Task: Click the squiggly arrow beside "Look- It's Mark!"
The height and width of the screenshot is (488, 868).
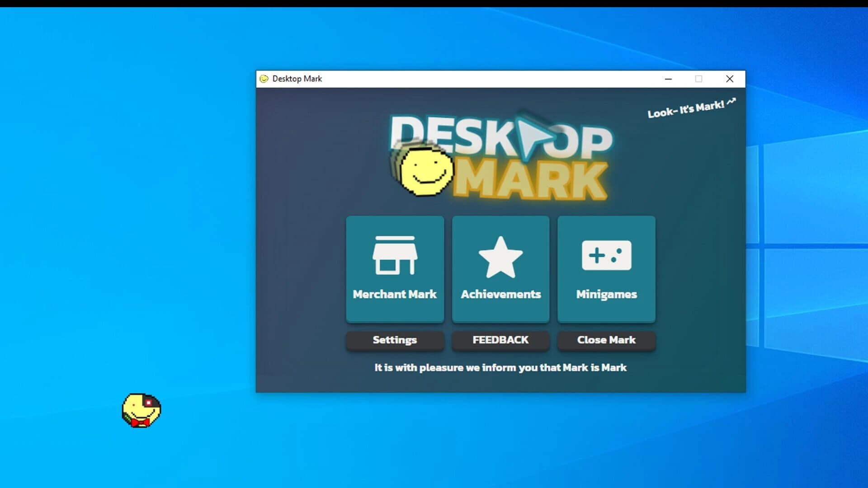Action: [731, 102]
